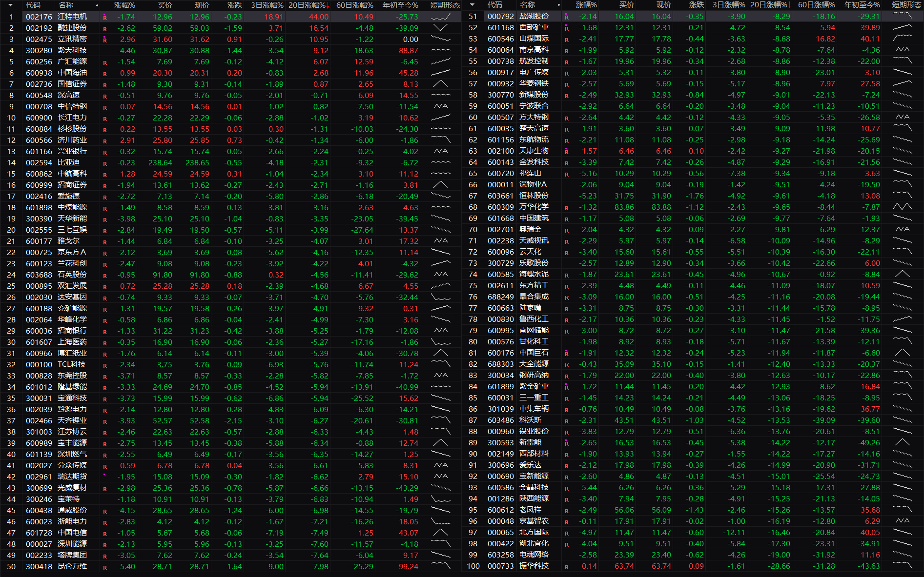The image size is (924, 577).
Task: Click 昆仑万维's year-to-date value 99.24
Action: pyautogui.click(x=409, y=566)
